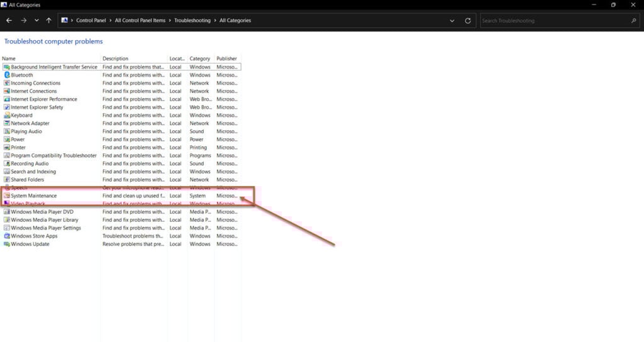Click the Windows Update icon
644x342 pixels.
[6, 244]
